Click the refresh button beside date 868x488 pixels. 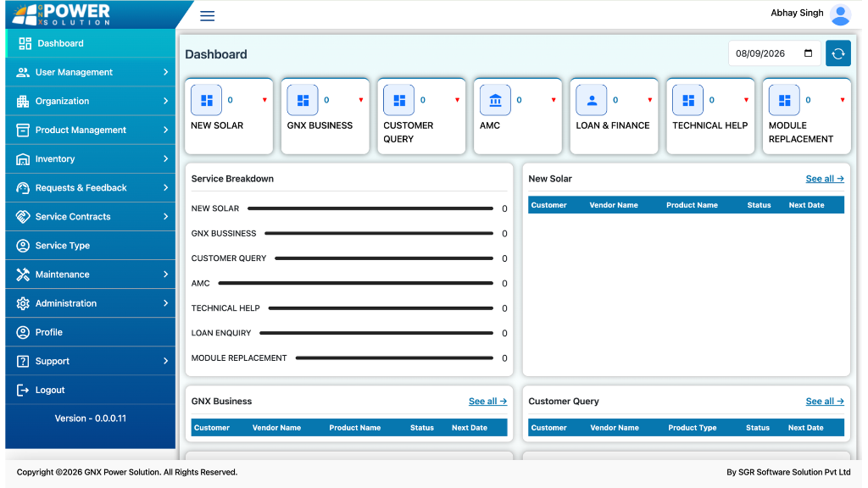pyautogui.click(x=837, y=53)
